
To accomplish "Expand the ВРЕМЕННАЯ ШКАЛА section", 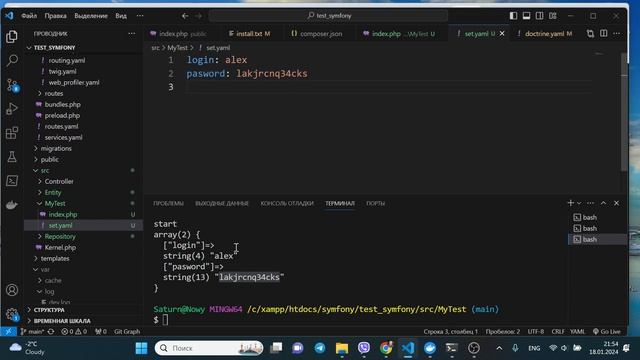I will pos(84,321).
